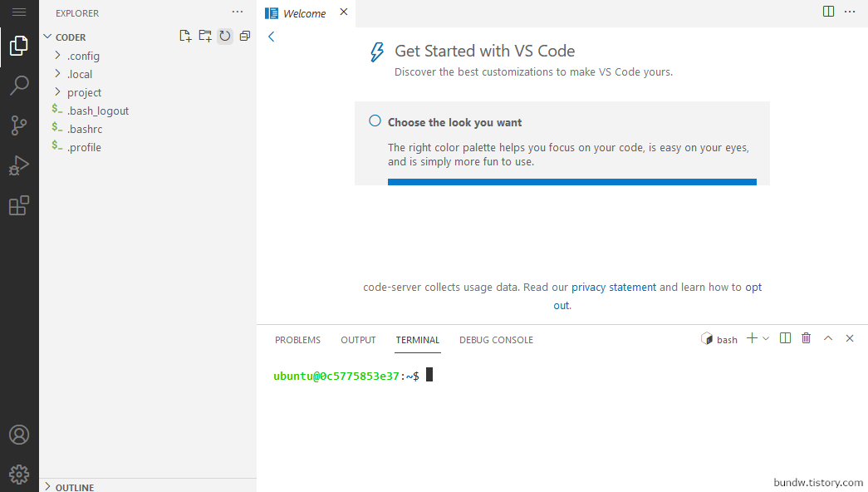The width and height of the screenshot is (868, 492).
Task: Open the Extensions view
Action: (x=19, y=205)
